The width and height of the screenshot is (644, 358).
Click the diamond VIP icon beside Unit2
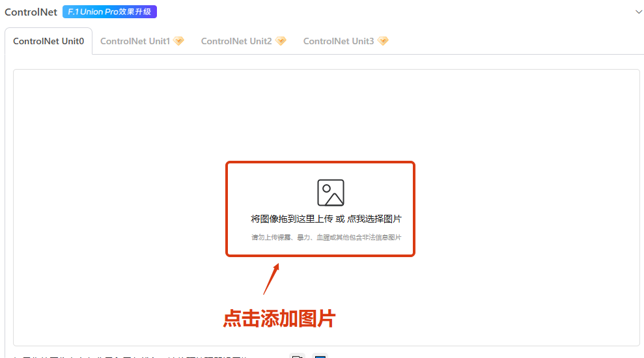(x=281, y=41)
